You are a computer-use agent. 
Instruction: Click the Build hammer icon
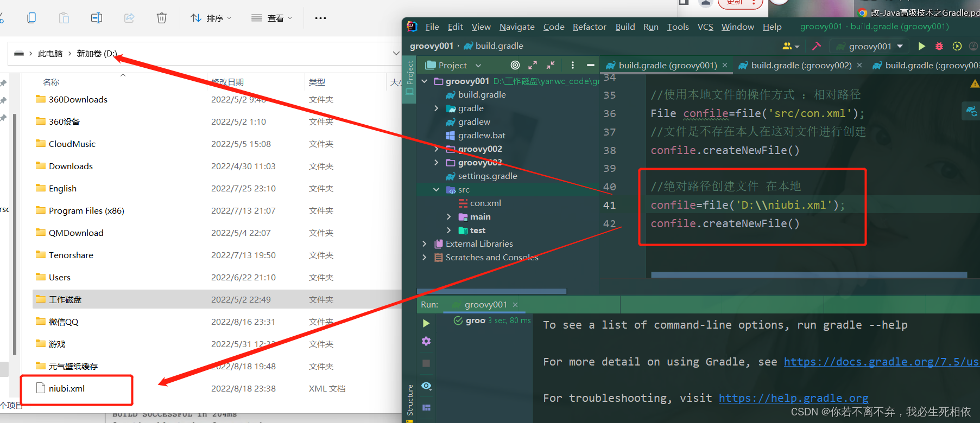tap(817, 46)
